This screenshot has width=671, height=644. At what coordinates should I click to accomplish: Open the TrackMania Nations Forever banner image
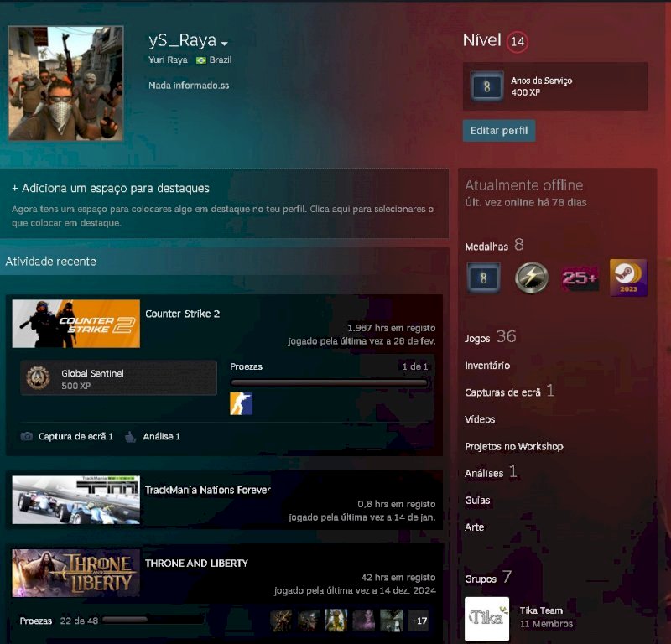75,500
